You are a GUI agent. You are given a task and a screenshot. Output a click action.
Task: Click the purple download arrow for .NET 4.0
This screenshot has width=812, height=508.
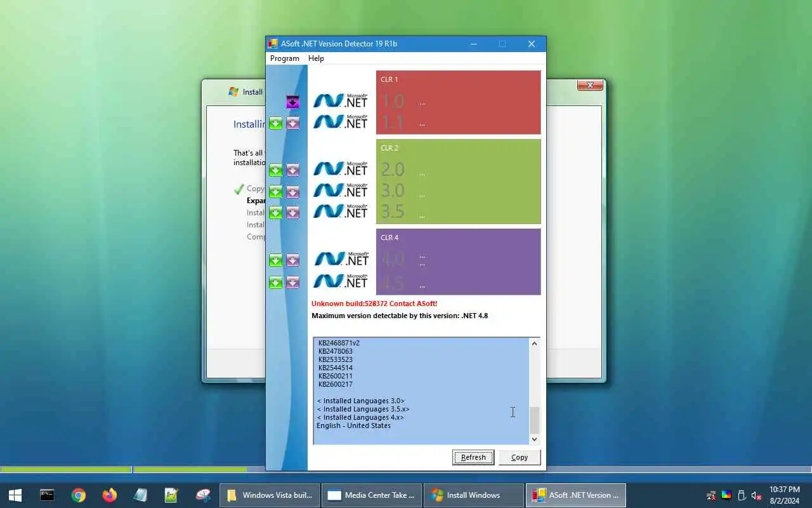coord(292,260)
